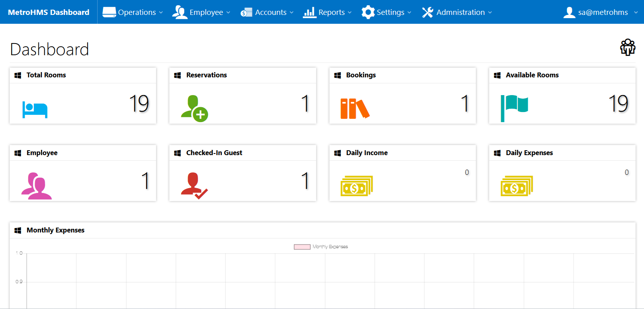Image resolution: width=644 pixels, height=309 pixels.
Task: Click the Daily Income value 0
Action: pos(467,172)
